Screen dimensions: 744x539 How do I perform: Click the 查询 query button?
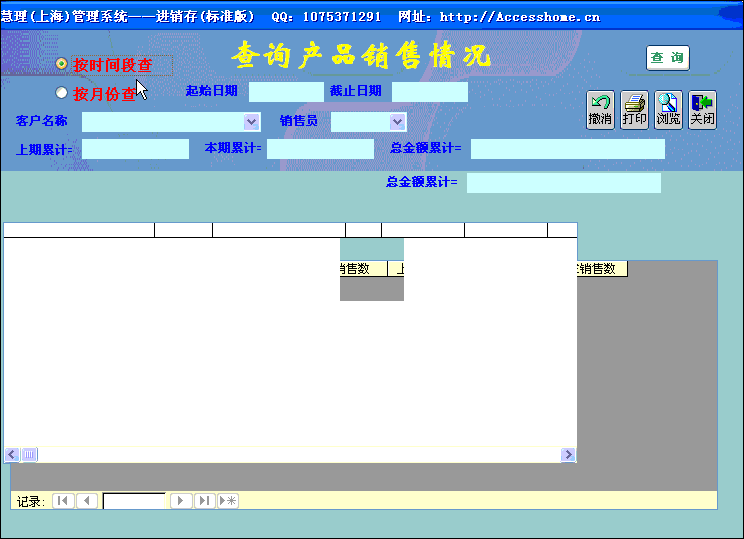668,58
